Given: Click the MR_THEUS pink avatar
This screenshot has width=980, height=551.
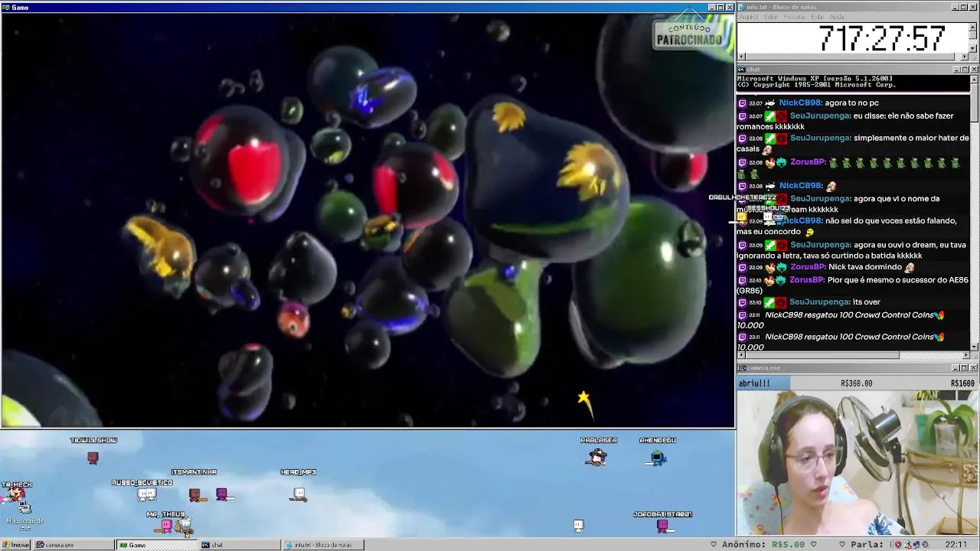Looking at the screenshot, I should [x=166, y=527].
